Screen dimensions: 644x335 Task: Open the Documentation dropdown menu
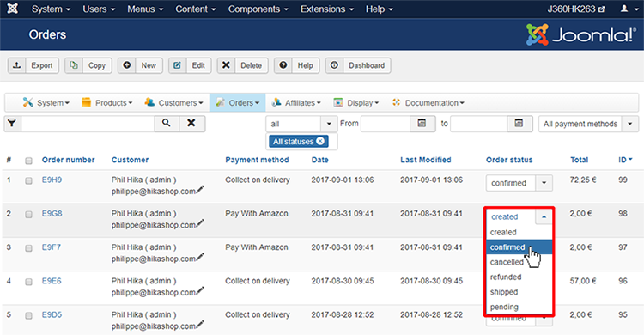tap(428, 102)
